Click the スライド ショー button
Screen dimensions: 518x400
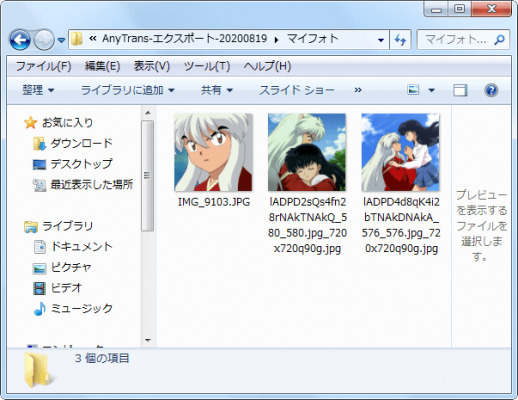pos(297,90)
